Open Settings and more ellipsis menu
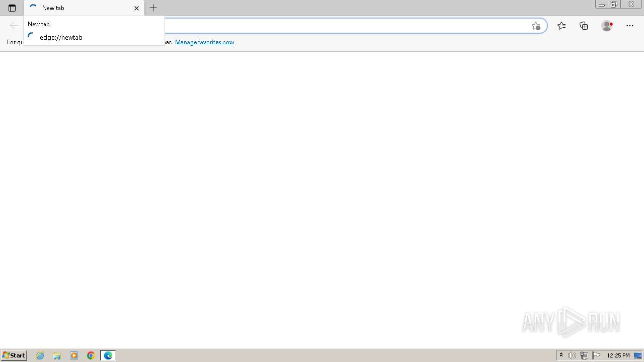 click(630, 26)
